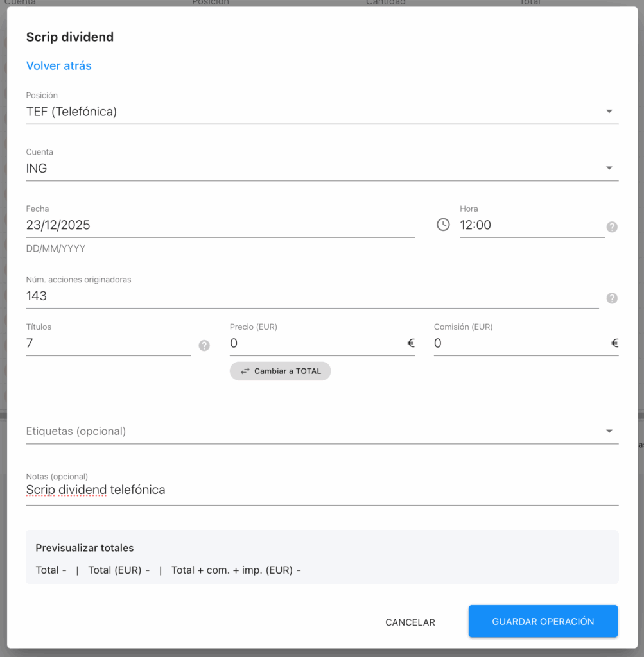
Task: Click the help icon next to Títulos
Action: (x=204, y=345)
